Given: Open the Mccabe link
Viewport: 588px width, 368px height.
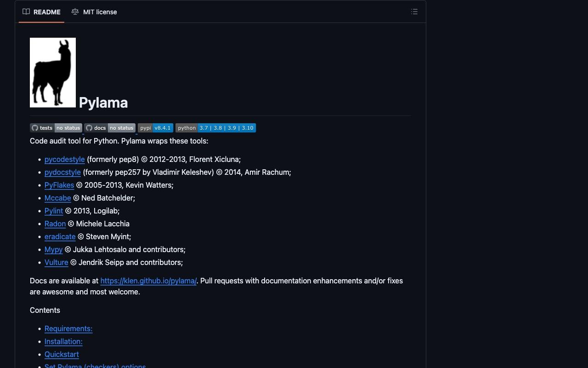Looking at the screenshot, I should tap(58, 198).
